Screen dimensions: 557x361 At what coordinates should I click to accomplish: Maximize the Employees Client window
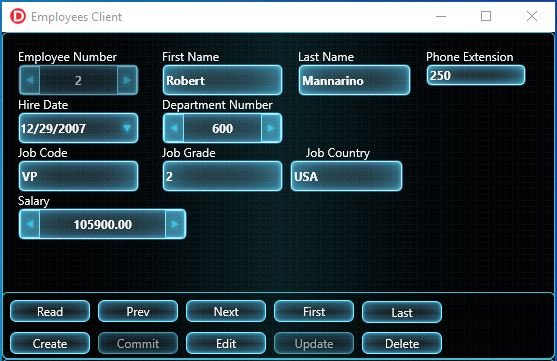point(486,16)
